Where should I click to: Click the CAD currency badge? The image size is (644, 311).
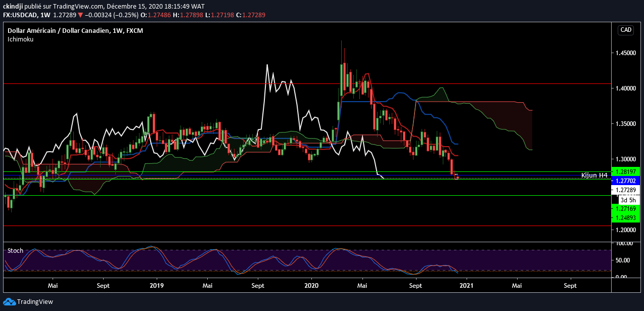pyautogui.click(x=626, y=30)
